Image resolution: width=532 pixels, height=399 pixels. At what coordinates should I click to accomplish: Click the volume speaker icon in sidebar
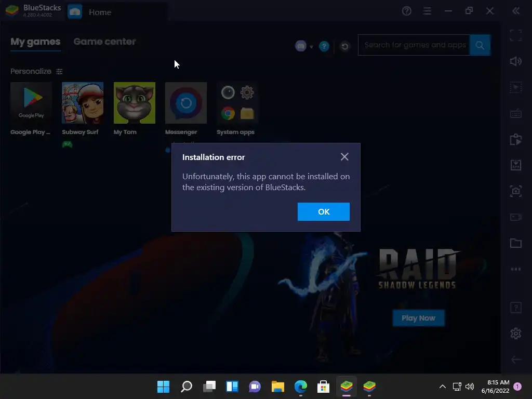[516, 61]
